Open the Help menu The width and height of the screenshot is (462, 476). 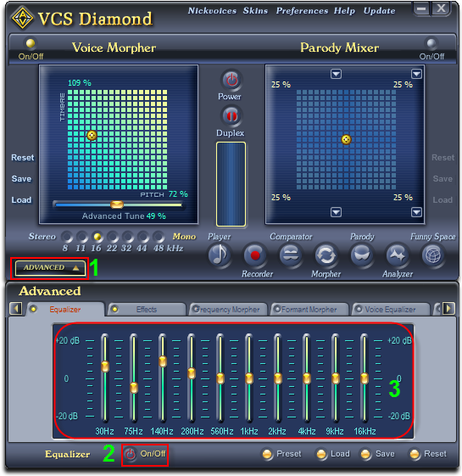(x=344, y=11)
